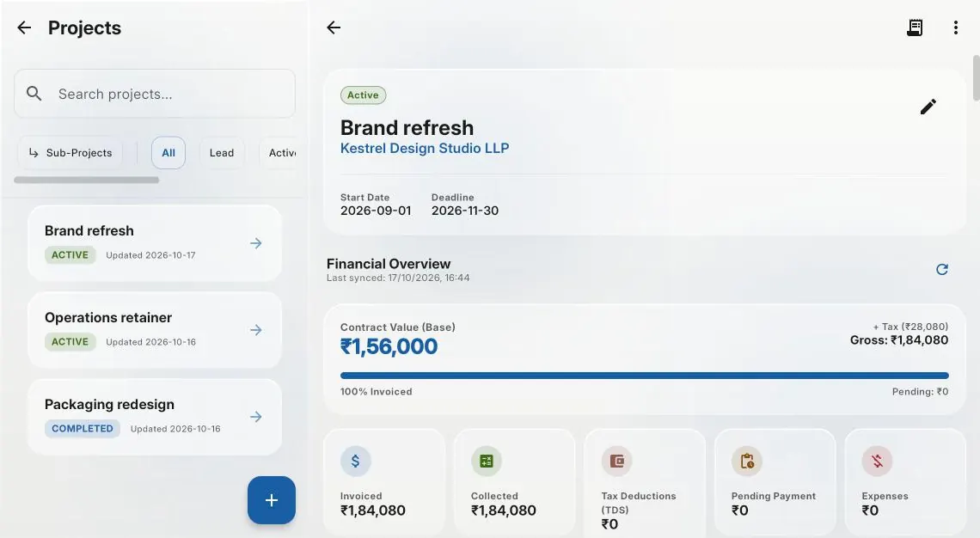Click the Collected calculator icon
The height and width of the screenshot is (538, 980).
point(487,462)
